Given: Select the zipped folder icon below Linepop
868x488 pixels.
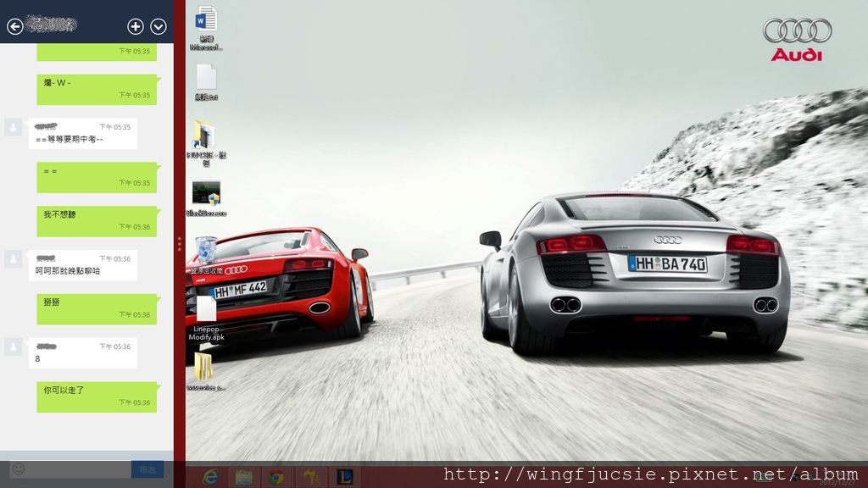Looking at the screenshot, I should tap(205, 372).
